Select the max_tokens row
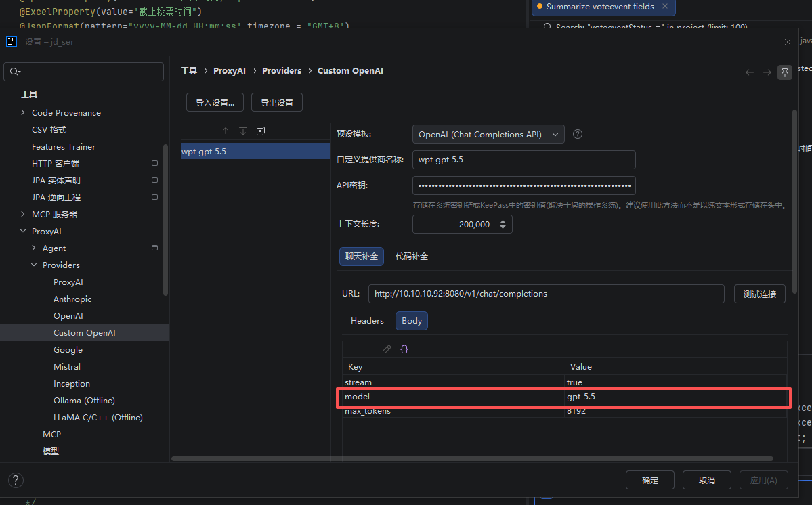 pyautogui.click(x=564, y=412)
